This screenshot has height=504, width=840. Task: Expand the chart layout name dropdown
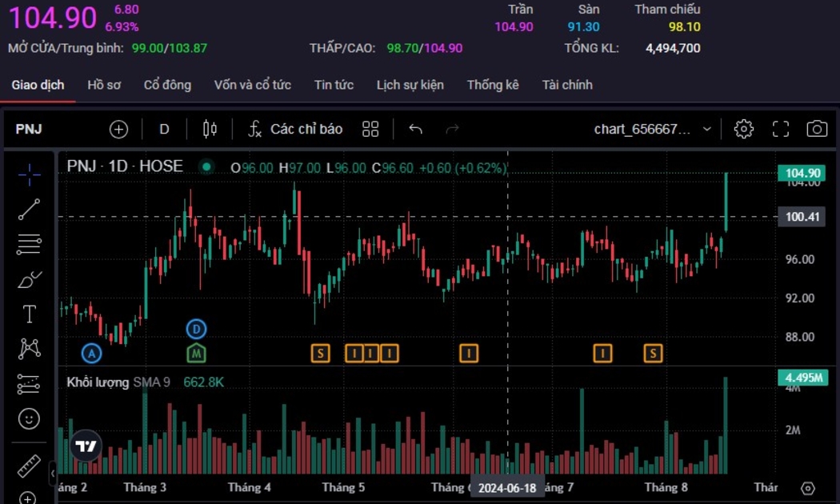[x=706, y=130]
